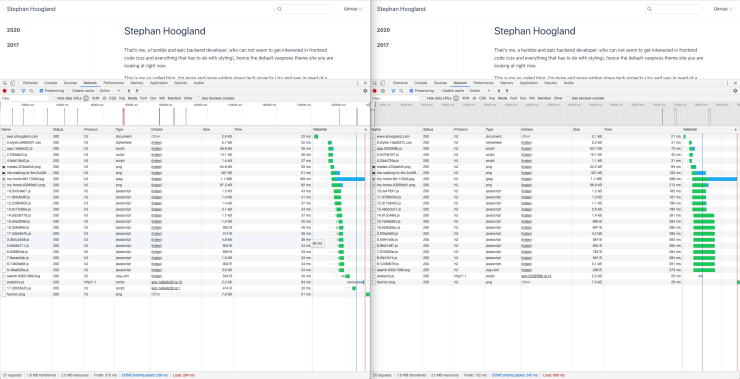This screenshot has height=379, width=740.
Task: Open right DevTools more options menu
Action: click(x=727, y=83)
